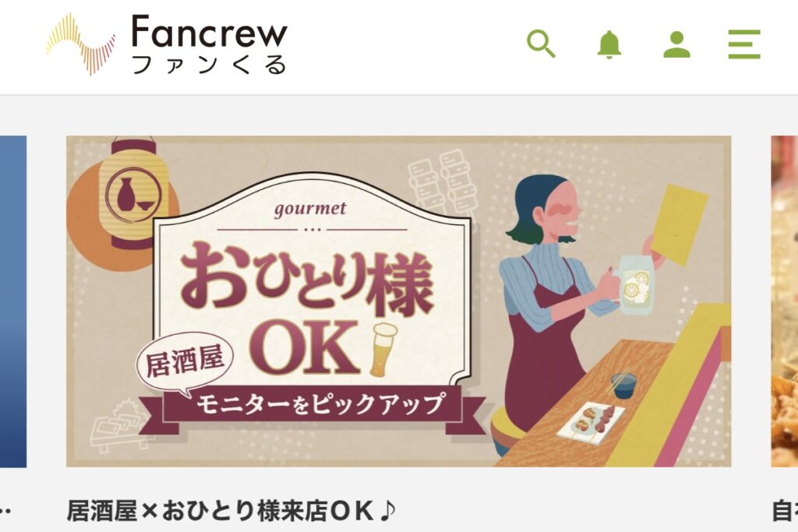Screen dimensions: 798x532
Task: Click the モニターをピックアップ ribbon
Action: (319, 405)
